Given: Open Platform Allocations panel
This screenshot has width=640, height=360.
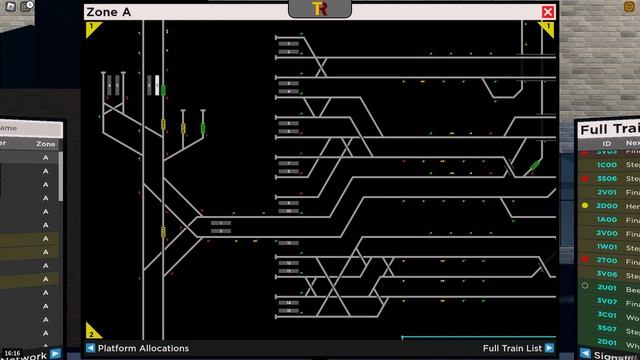Looking at the screenshot, I should pos(143,348).
